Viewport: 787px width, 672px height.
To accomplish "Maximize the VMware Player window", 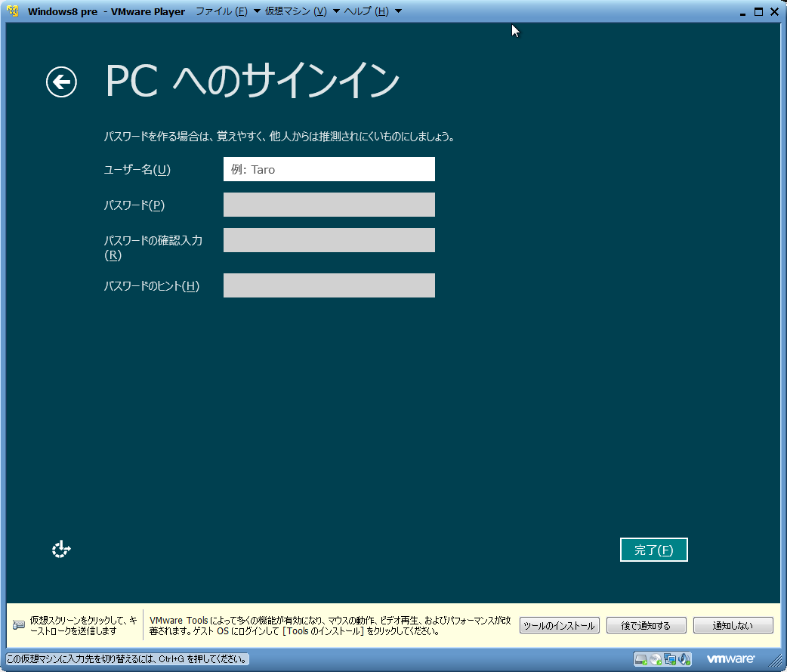I will tap(758, 11).
